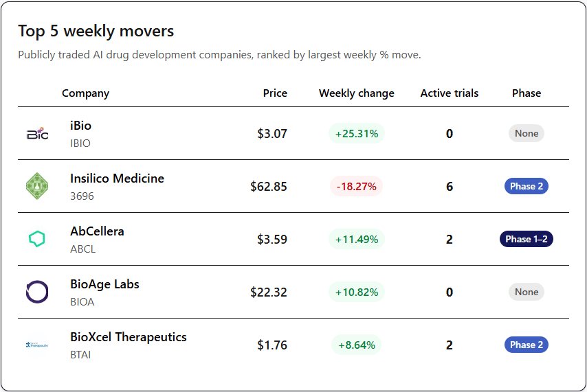Open the AbCellera company name link

tap(97, 231)
